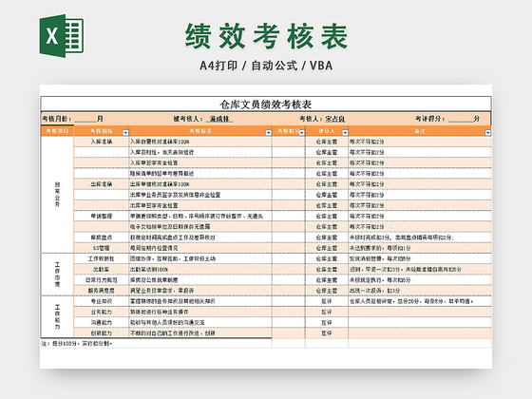The height and width of the screenshot is (399, 532).
Task: Select the 服务满意度 indicator cell
Action: (102, 291)
